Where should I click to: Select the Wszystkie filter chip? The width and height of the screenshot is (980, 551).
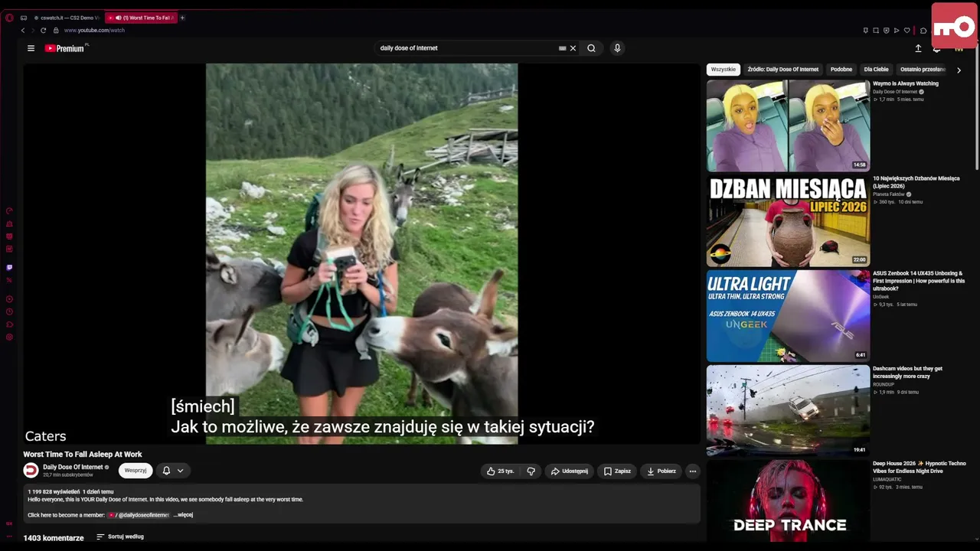tap(724, 70)
